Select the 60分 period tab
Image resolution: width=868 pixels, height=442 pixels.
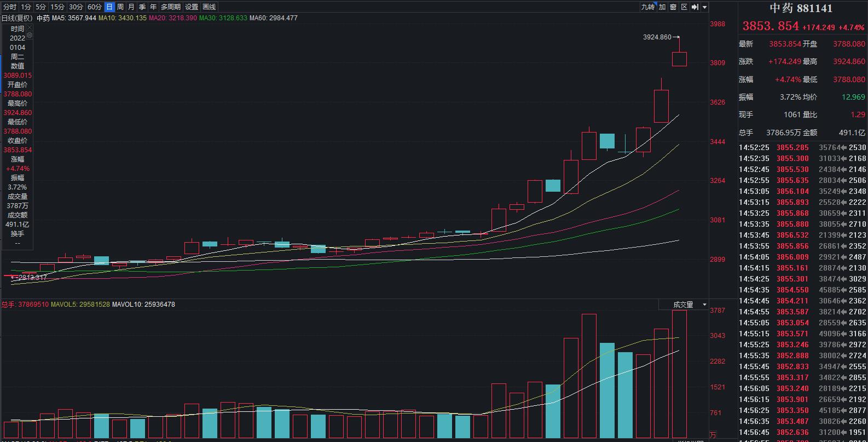94,7
